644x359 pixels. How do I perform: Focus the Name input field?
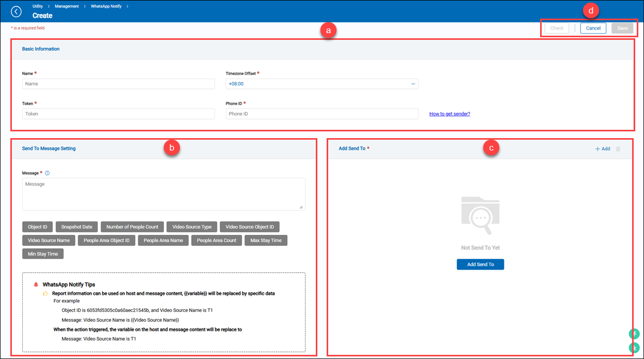[118, 84]
